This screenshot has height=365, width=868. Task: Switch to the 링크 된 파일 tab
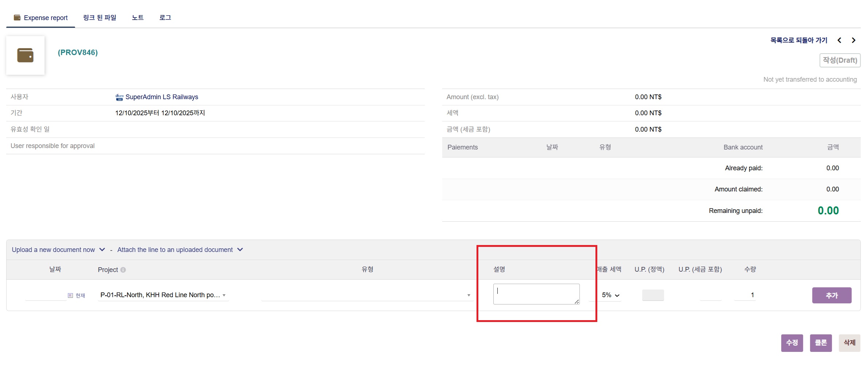click(100, 18)
